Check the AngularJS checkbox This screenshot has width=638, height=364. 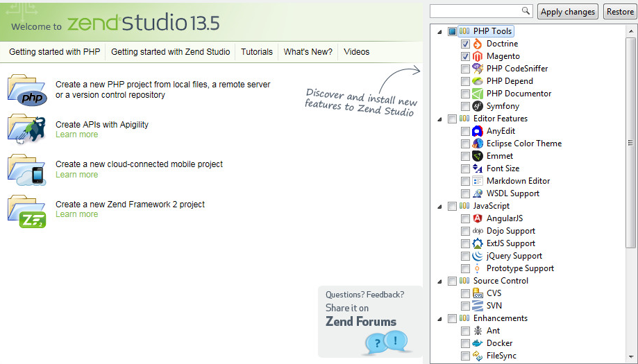(x=465, y=219)
